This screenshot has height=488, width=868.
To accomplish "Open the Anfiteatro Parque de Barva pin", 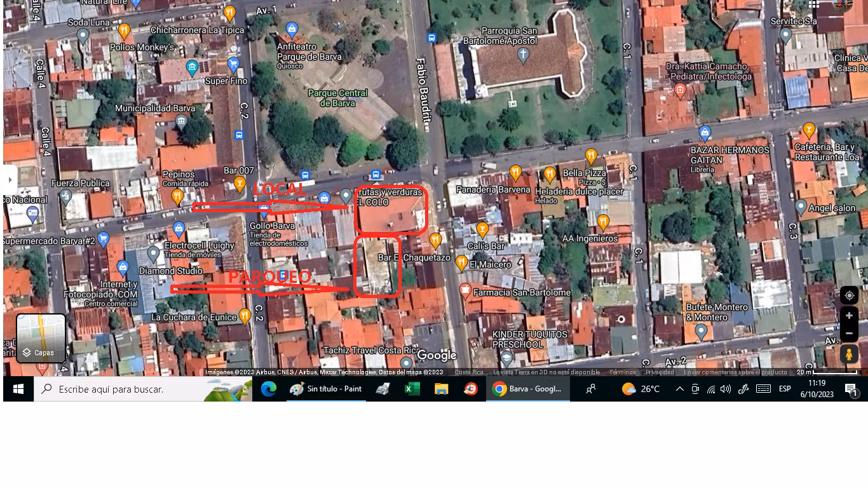I will tap(292, 29).
